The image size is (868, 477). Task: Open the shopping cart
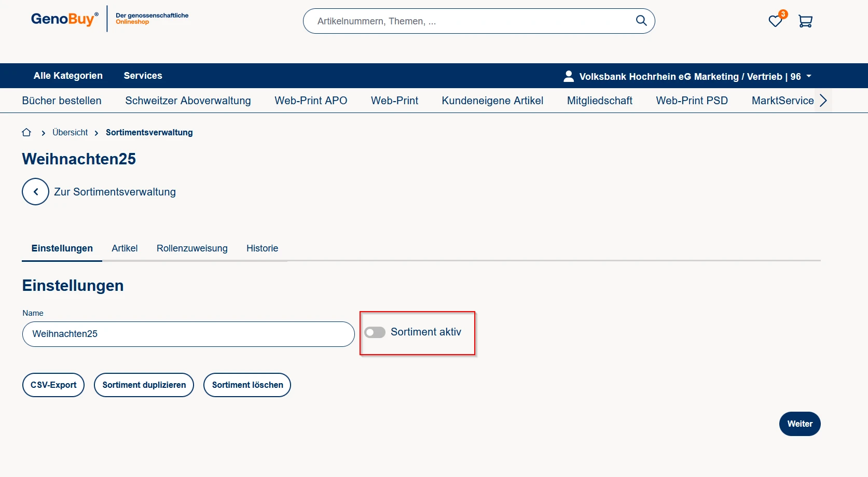pyautogui.click(x=805, y=21)
